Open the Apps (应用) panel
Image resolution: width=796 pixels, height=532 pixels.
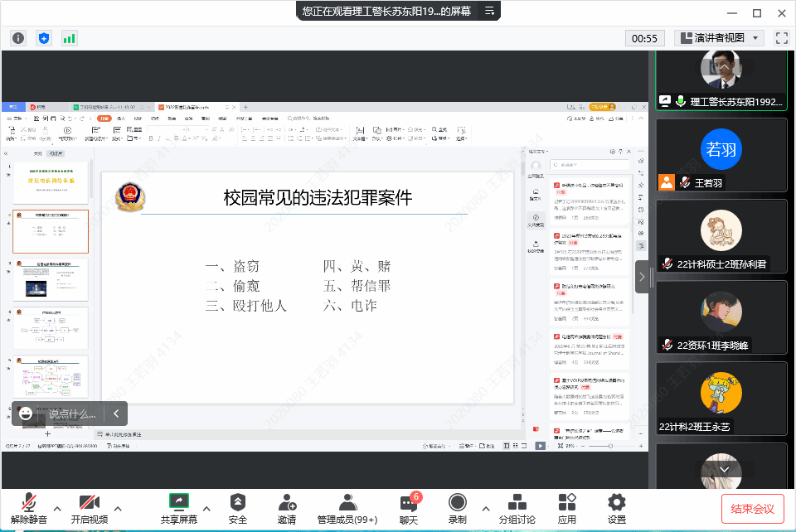pyautogui.click(x=567, y=509)
